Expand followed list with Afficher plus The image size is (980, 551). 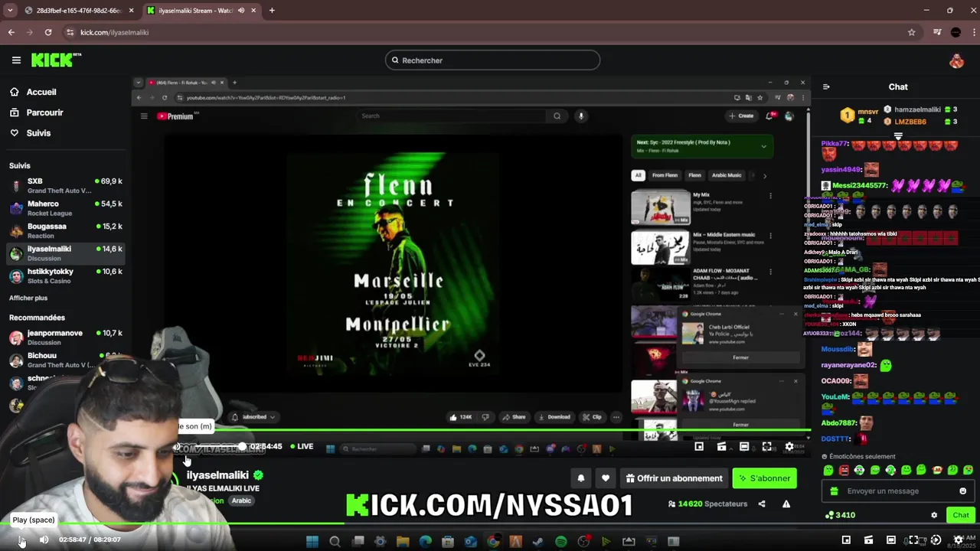(x=28, y=298)
